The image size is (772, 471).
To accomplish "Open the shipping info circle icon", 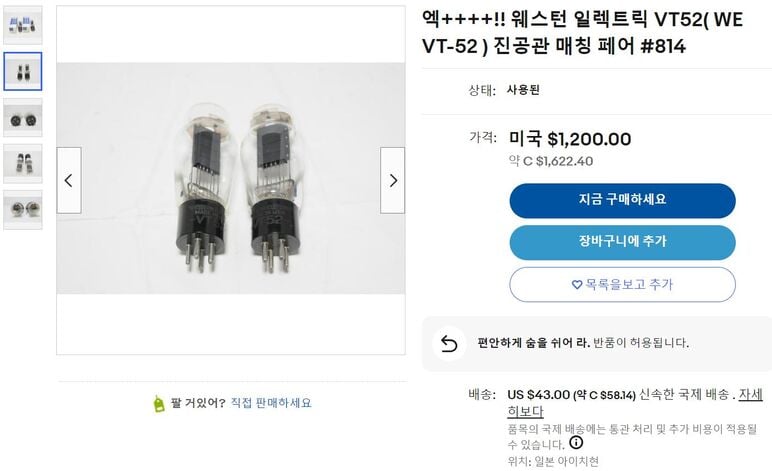I will tap(576, 442).
